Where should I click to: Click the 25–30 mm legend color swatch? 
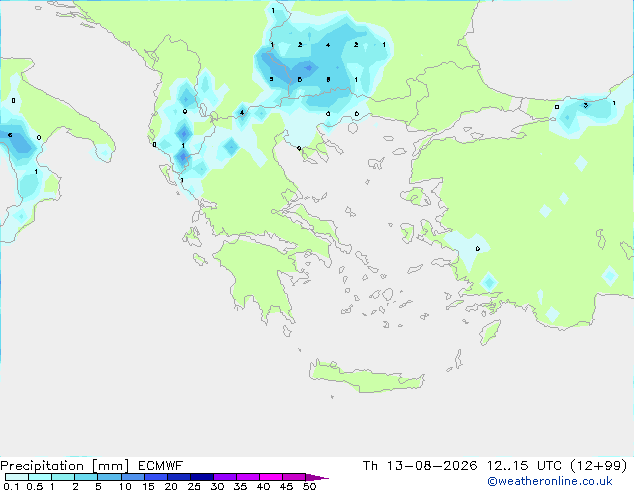202,477
